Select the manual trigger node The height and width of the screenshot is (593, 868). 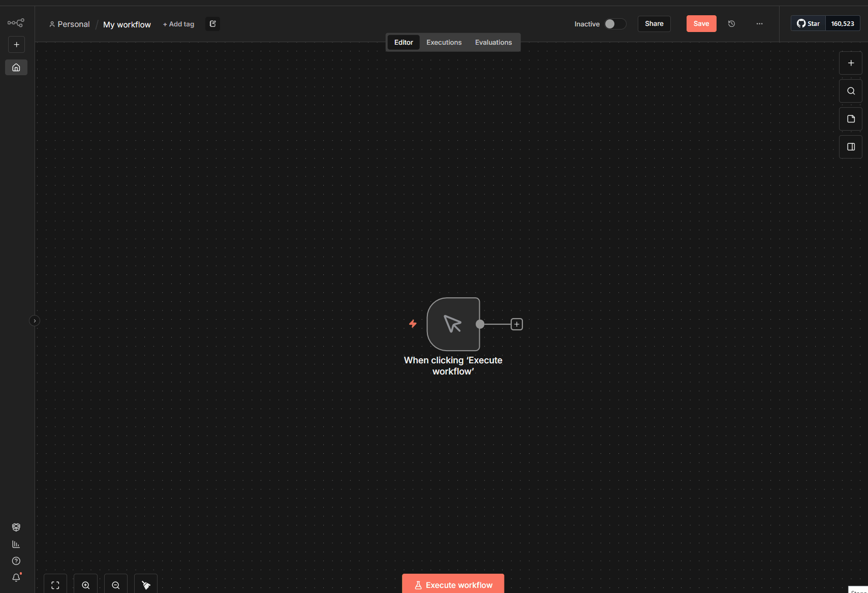click(453, 324)
